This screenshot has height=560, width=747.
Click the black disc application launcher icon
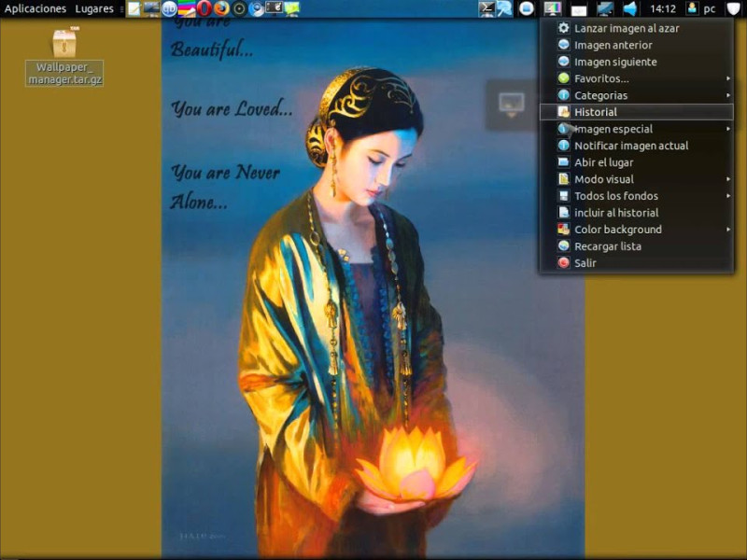click(x=239, y=8)
